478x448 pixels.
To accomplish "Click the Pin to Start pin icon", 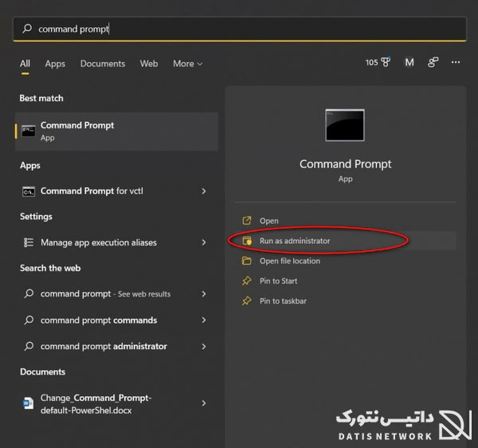I will click(x=247, y=281).
